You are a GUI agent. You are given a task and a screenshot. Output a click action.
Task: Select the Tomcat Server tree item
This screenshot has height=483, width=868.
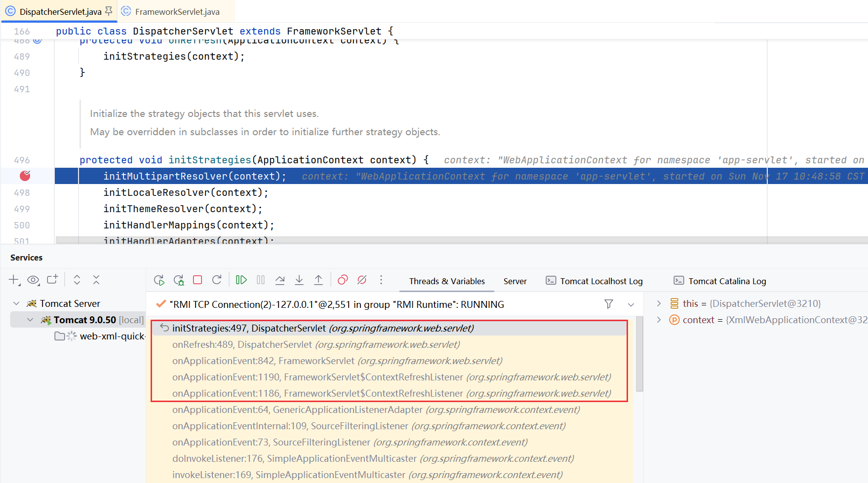(70, 303)
